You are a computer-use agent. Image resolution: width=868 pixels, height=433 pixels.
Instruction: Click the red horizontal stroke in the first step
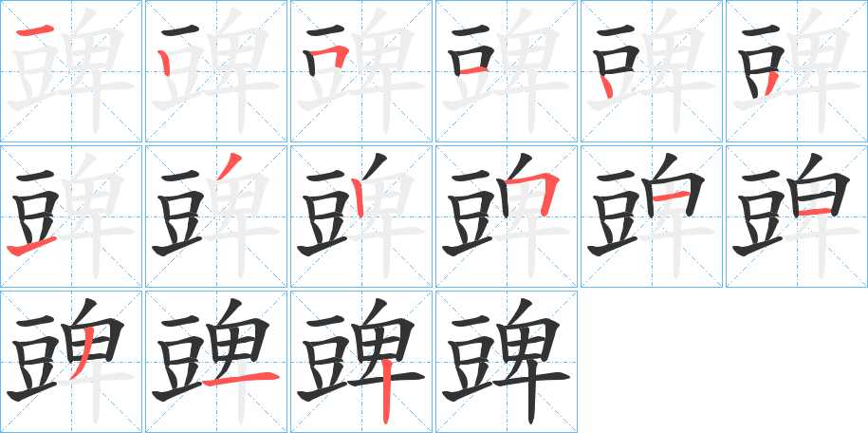coord(35,31)
